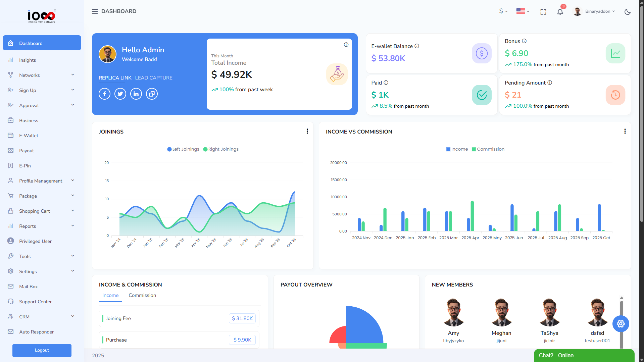Click the hamburger menu icon
The height and width of the screenshot is (362, 644).
pos(95,11)
